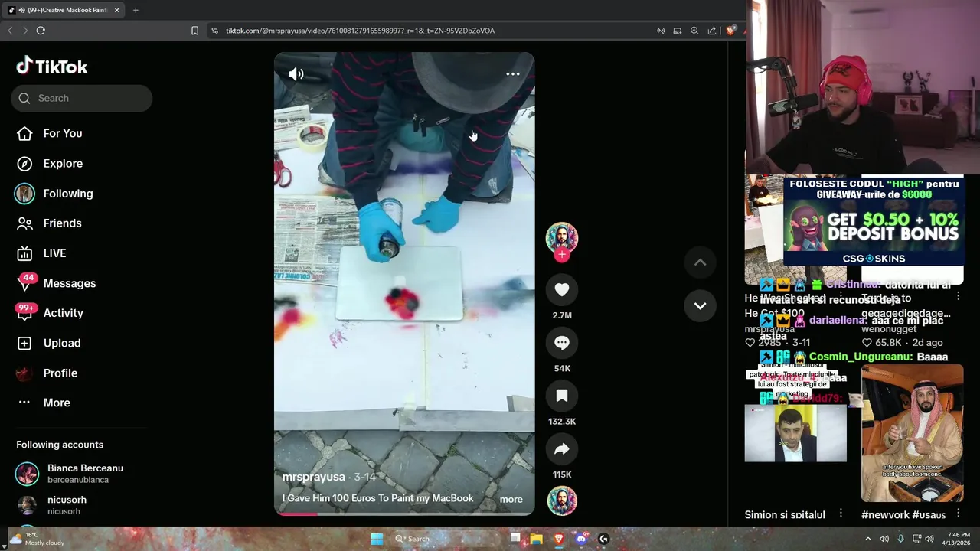Image resolution: width=980 pixels, height=551 pixels.
Task: Mute the video with speaker icon
Action: 296,74
